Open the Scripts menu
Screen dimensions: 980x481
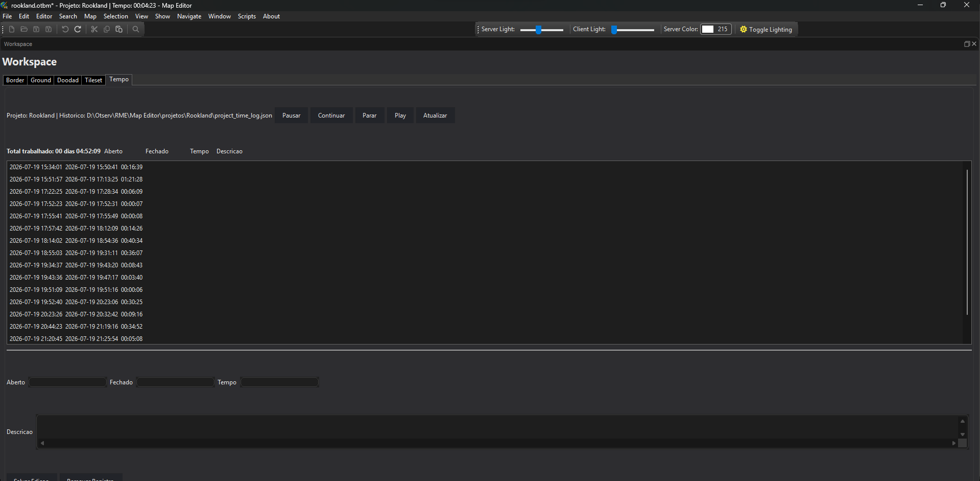[x=247, y=16]
